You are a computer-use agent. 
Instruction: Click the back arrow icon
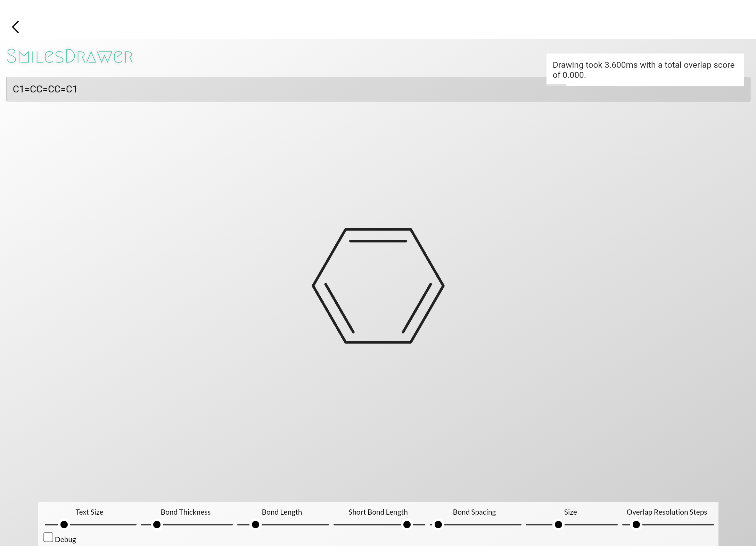coord(15,27)
